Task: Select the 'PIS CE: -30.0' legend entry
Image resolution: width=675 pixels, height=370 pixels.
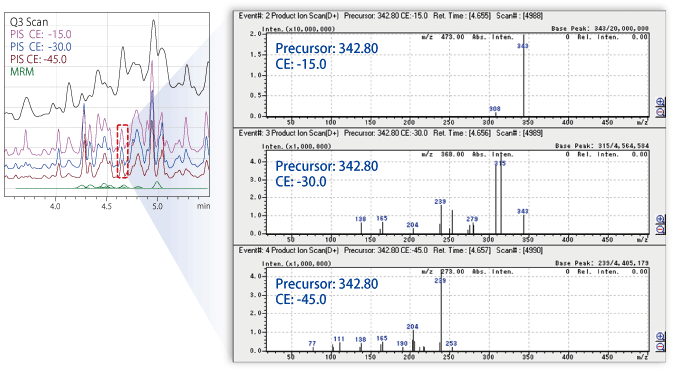Action: (40, 47)
